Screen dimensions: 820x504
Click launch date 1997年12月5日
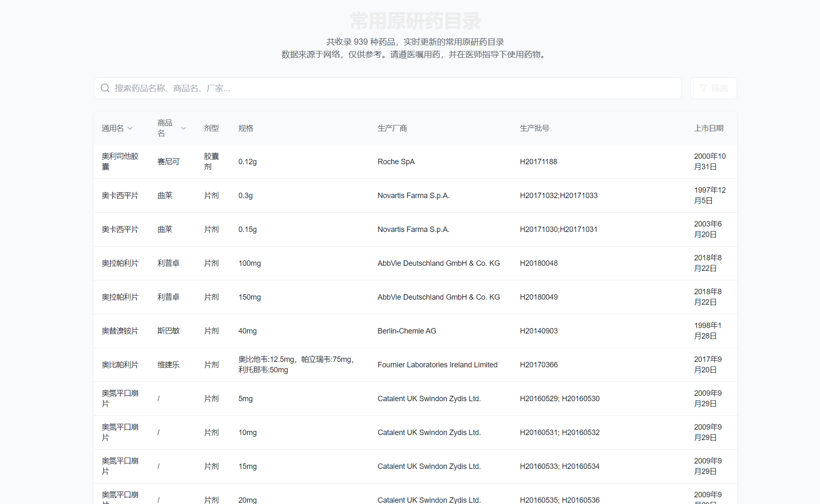click(710, 195)
